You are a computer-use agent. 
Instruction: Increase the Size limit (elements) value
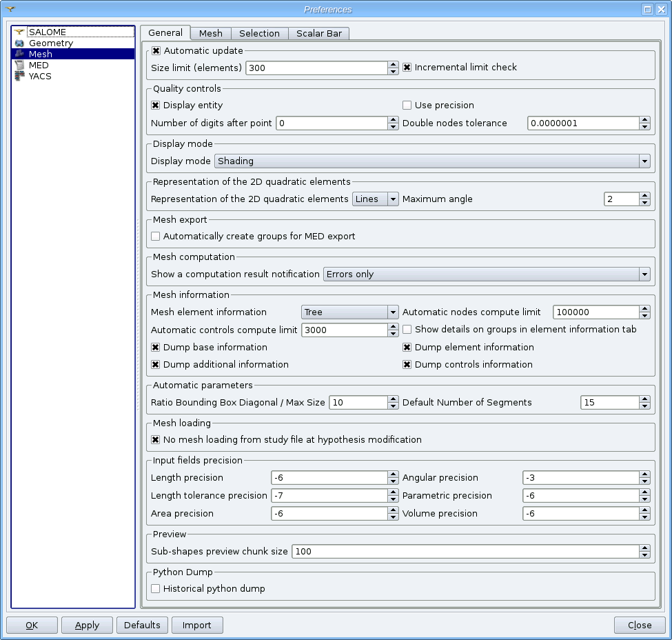coord(393,64)
